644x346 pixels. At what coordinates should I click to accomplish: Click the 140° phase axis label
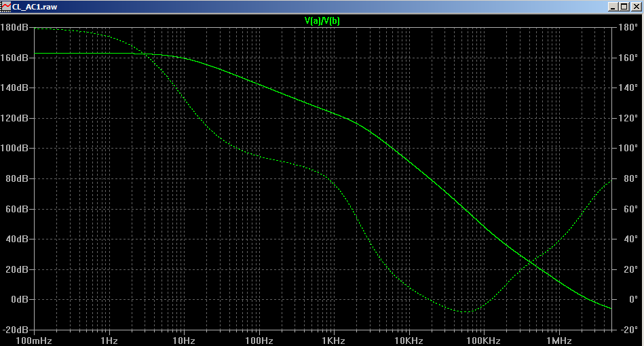click(x=628, y=88)
